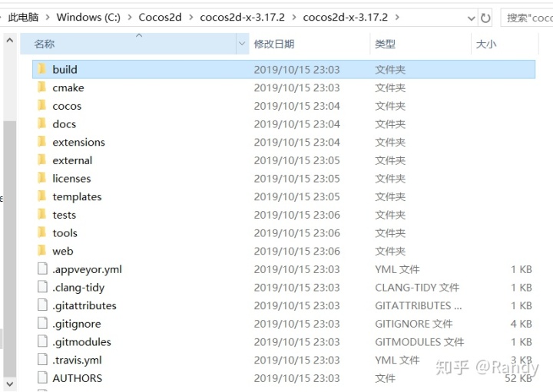This screenshot has height=392, width=553.
Task: Click CLANG-TIDY 文件 type cell
Action: pyautogui.click(x=417, y=288)
